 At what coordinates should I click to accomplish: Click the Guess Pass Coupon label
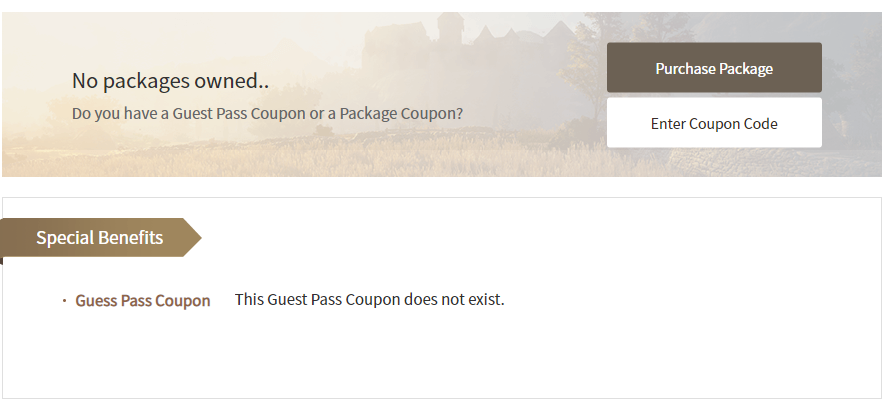pyautogui.click(x=143, y=300)
